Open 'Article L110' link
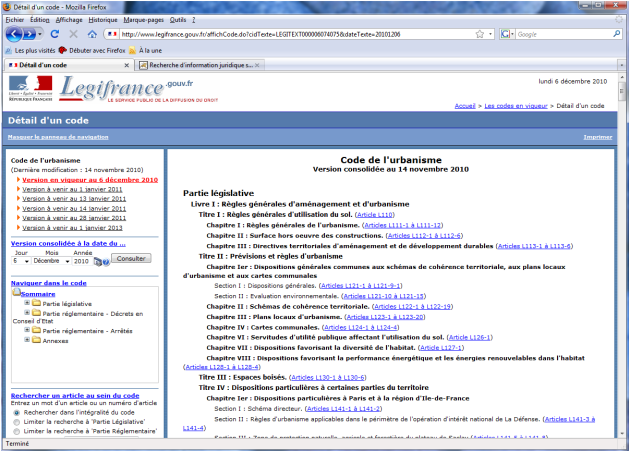 tap(374, 215)
